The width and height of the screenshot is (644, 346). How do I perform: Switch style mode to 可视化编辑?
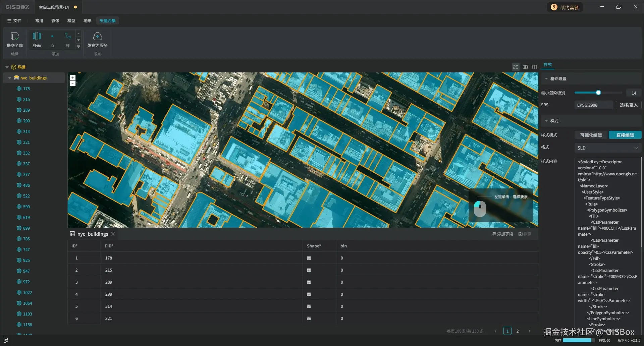(x=591, y=135)
